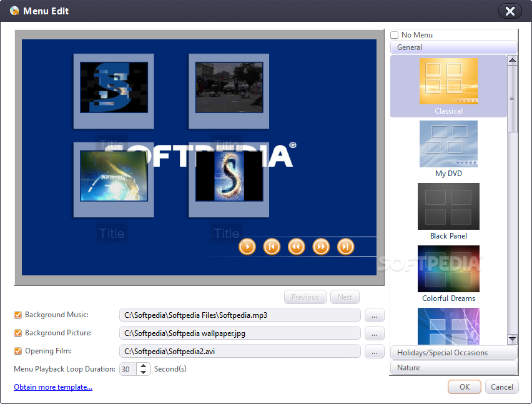
Task: Click the top-left Softpedia S logo video thumbnail
Action: point(114,87)
